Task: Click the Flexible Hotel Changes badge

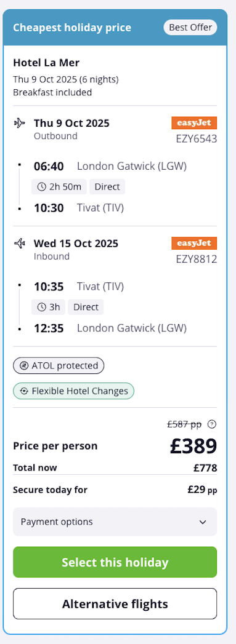Action: pos(73,391)
